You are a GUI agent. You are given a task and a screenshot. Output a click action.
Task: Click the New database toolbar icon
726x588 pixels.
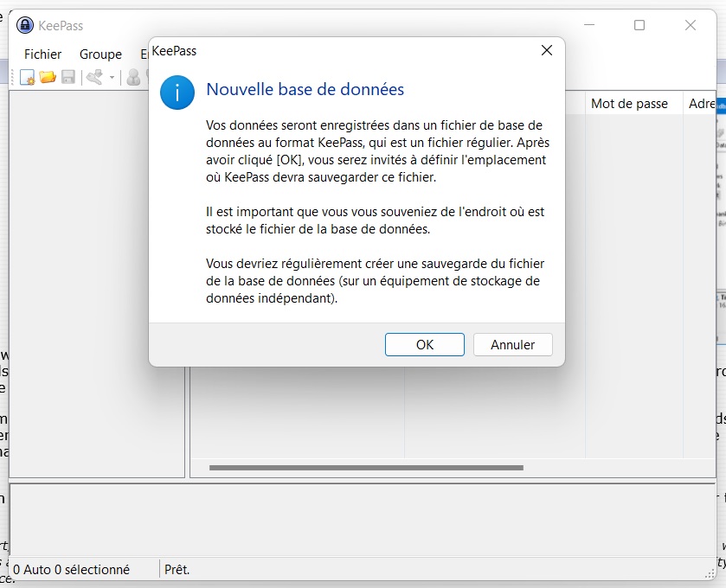point(28,78)
